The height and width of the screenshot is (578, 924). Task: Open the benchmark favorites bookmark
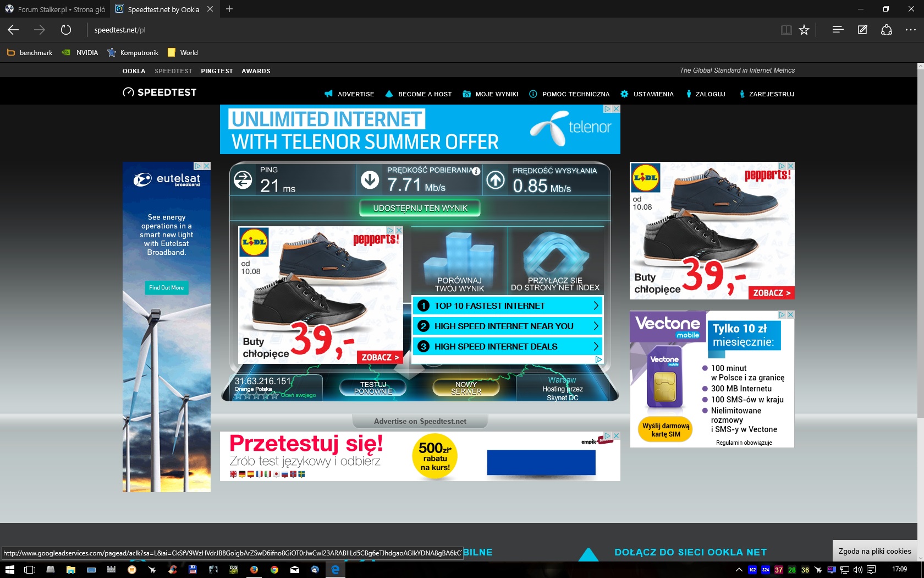(30, 53)
